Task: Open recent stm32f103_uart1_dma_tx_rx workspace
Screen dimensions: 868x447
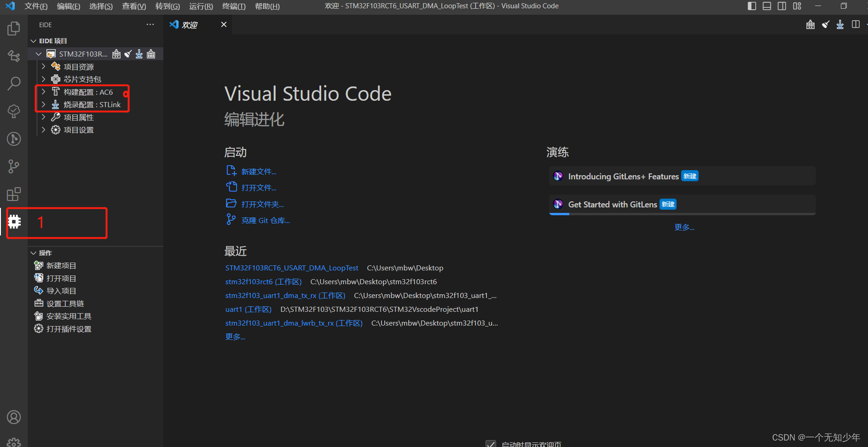Action: [x=285, y=295]
